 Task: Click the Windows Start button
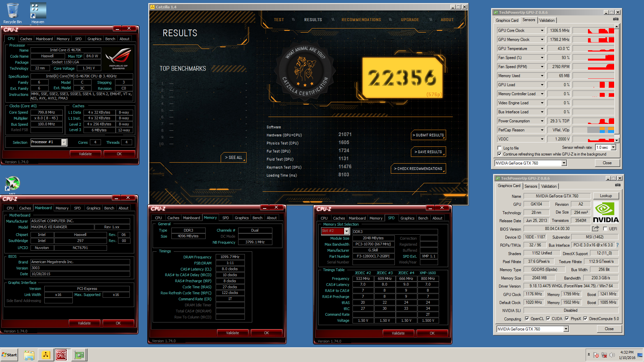pyautogui.click(x=9, y=355)
